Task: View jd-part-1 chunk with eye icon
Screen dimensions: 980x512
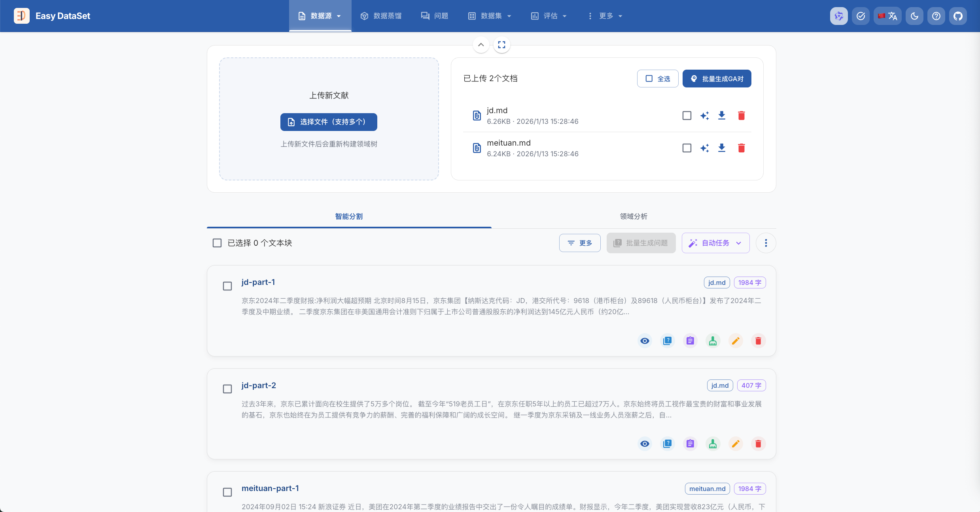Action: (x=645, y=341)
